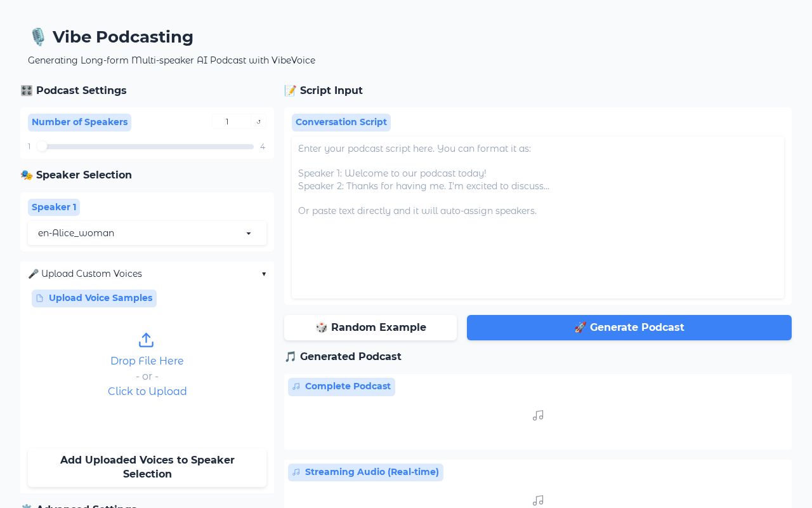This screenshot has height=508, width=812.
Task: Collapse the Upload Custom Voices section
Action: click(147, 274)
